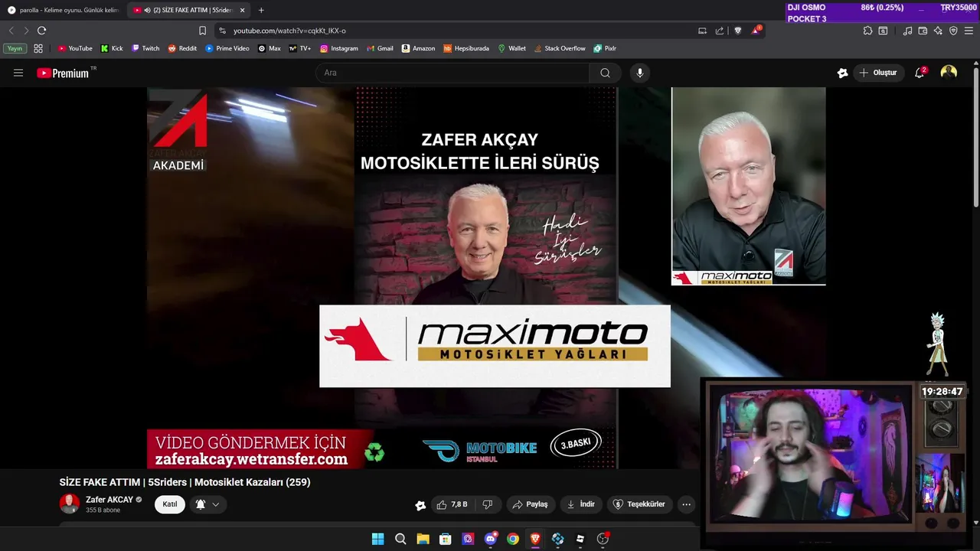This screenshot has width=980, height=551.
Task: Open Google Chrome from taskbar
Action: 513,539
